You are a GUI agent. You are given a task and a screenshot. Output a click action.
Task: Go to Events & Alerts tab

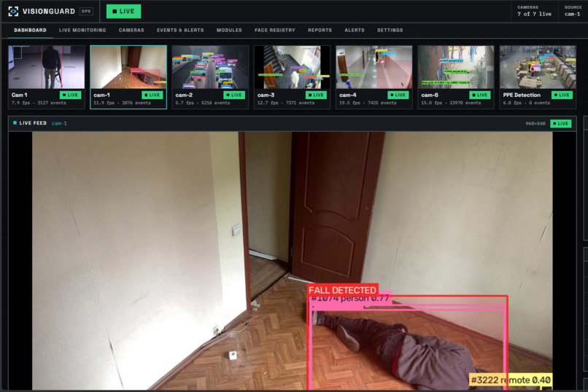180,31
